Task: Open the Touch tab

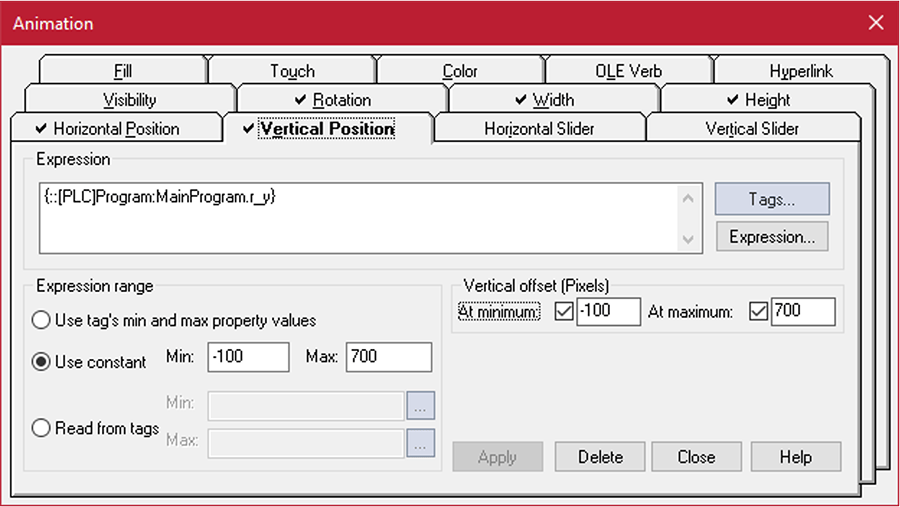Action: [292, 71]
